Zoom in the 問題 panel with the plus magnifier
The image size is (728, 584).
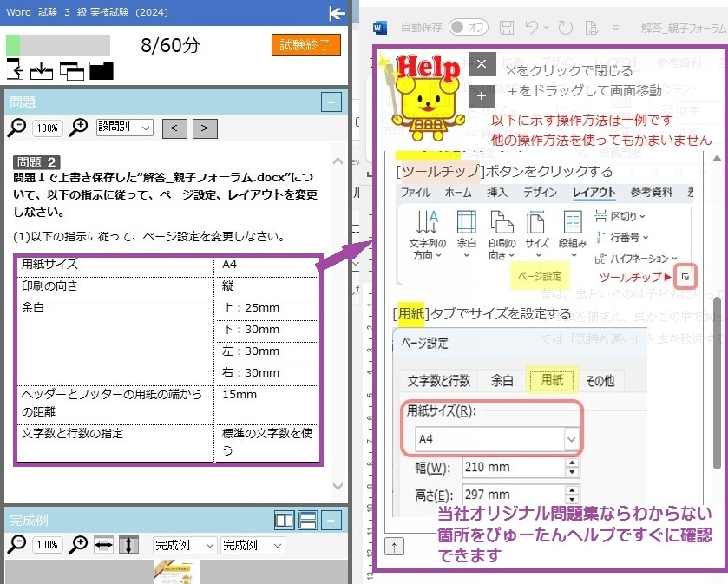pos(78,128)
